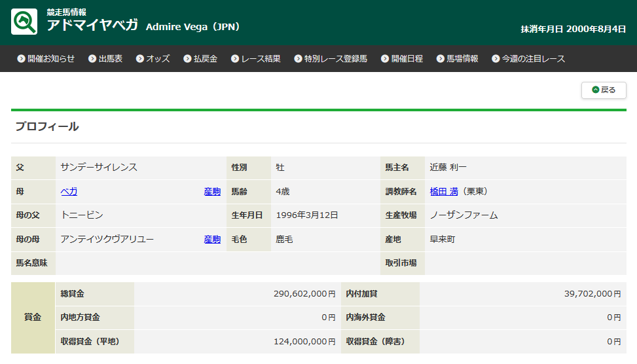
Task: Open the オッズ menu item
Action: [153, 58]
